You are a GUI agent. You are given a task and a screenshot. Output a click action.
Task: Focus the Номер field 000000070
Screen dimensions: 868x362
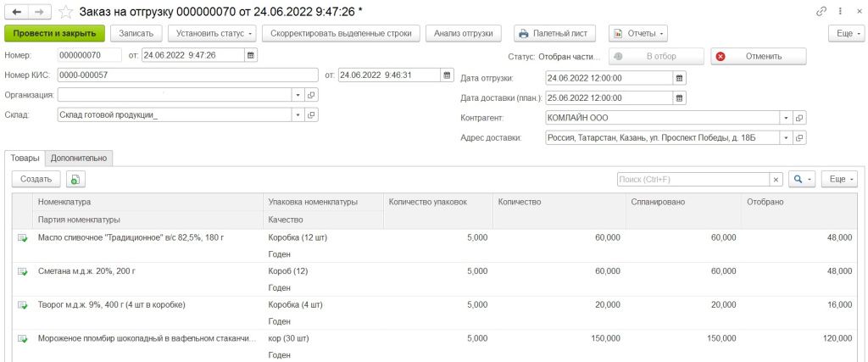90,55
